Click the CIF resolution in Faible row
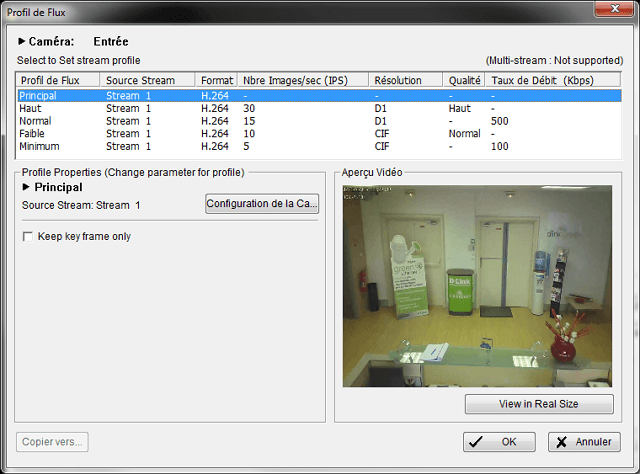640x474 pixels. (x=382, y=134)
